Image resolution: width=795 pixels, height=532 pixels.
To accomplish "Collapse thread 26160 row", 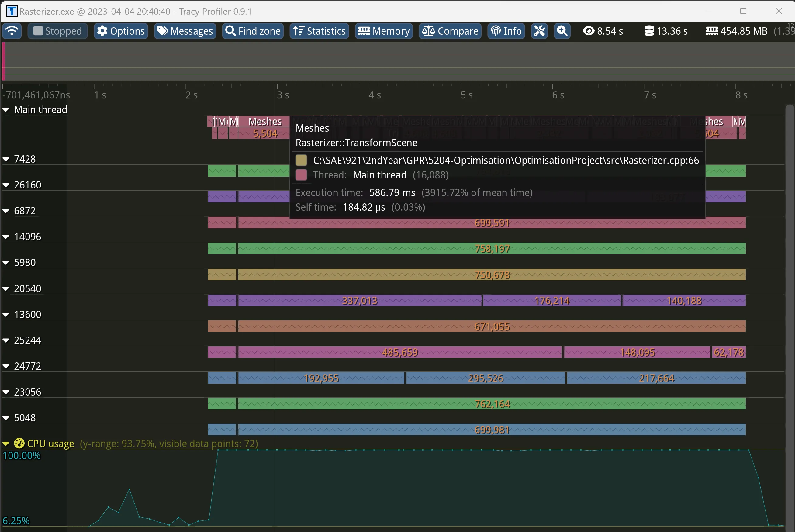I will click(6, 185).
